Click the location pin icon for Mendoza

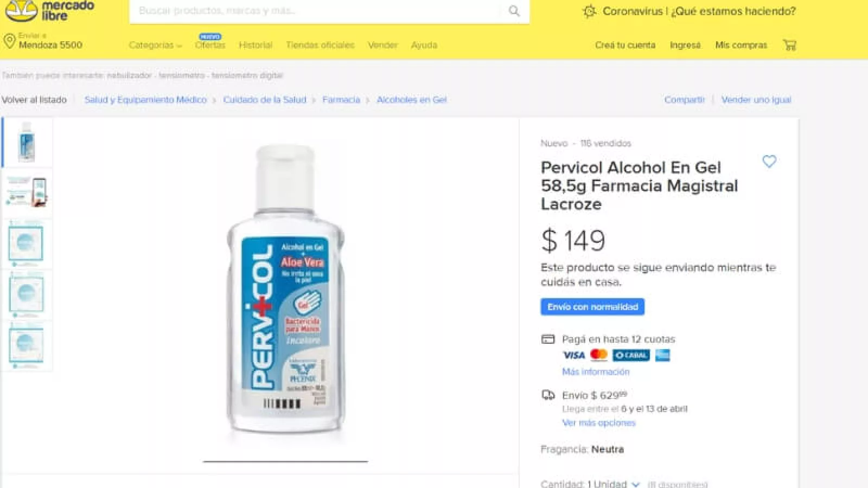click(9, 41)
